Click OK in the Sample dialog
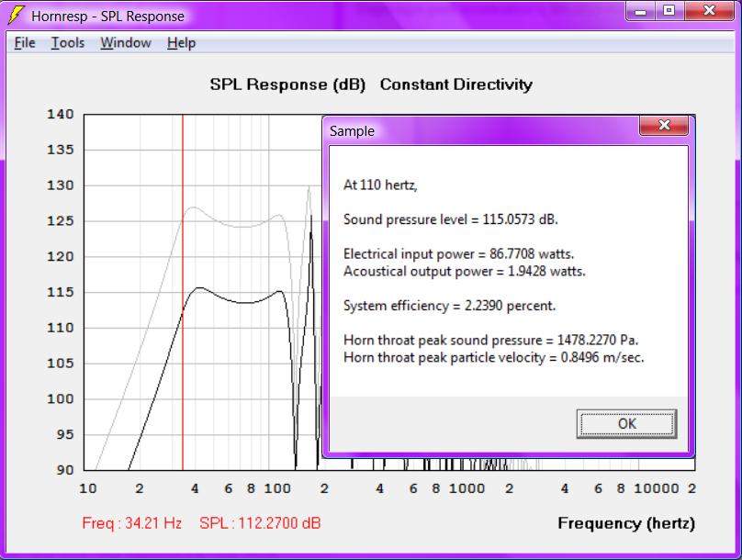The image size is (742, 560). (626, 424)
